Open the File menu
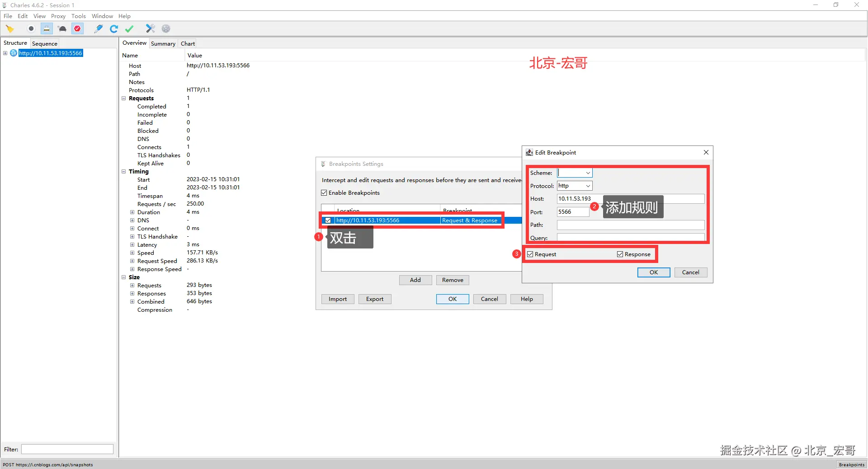Viewport: 868px width, 469px height. [8, 16]
